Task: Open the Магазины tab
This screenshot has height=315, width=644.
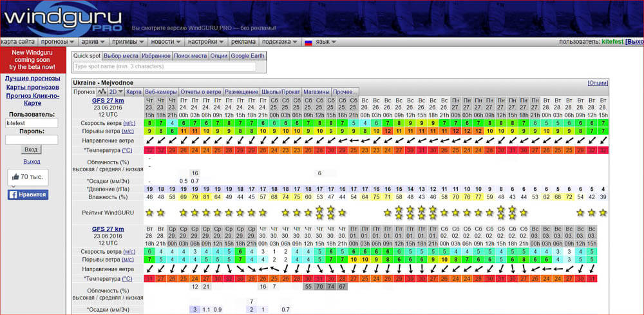Action: 316,91
